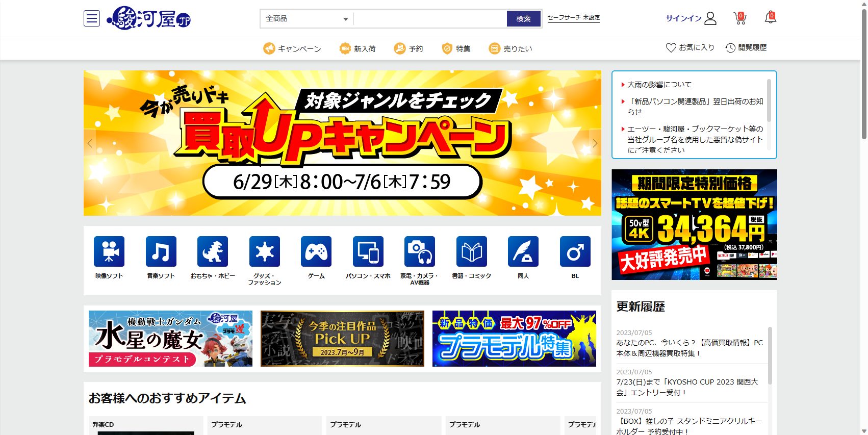Select the 同人 category icon
Screen dimensions: 868x435
coord(523,251)
